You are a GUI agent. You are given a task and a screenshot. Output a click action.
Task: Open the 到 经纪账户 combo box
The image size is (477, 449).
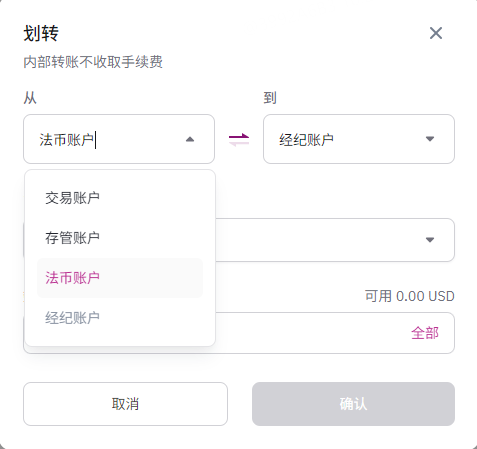coord(359,139)
